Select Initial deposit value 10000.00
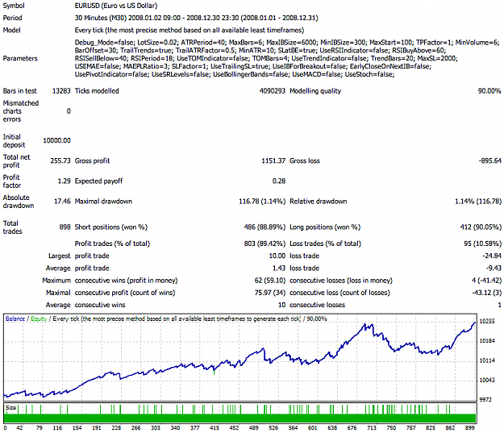Viewport: 504px width, 433px height. (x=56, y=141)
